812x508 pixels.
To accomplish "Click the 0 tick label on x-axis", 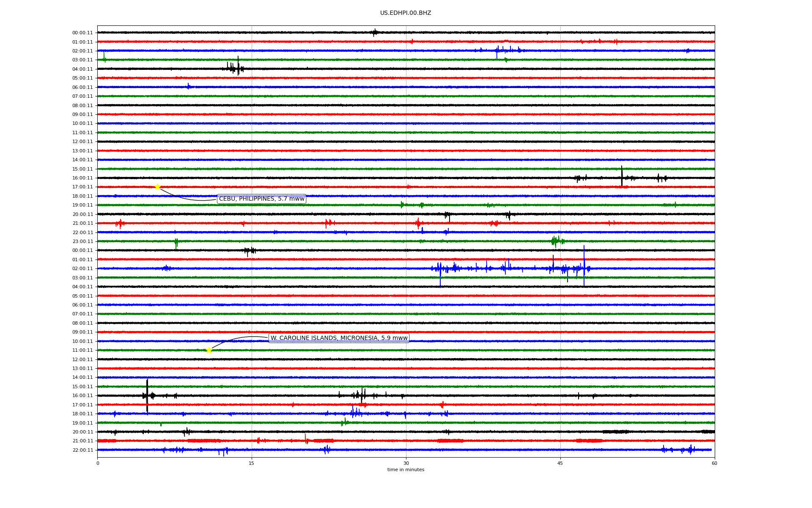I will 98,463.
